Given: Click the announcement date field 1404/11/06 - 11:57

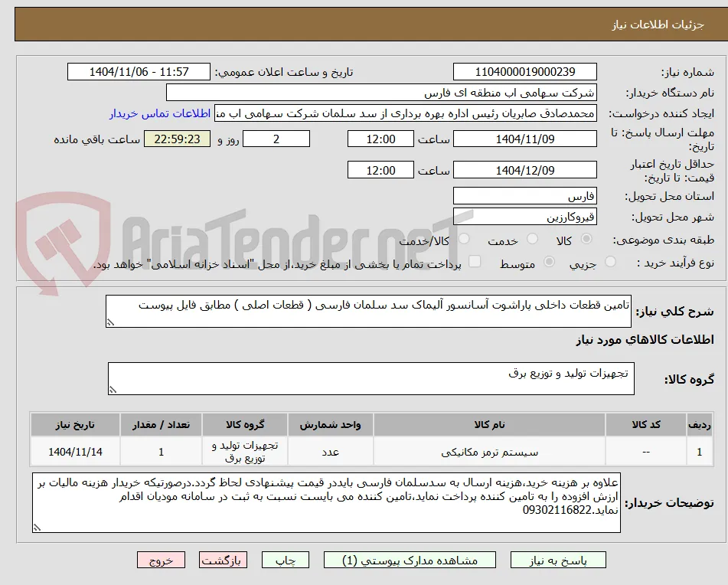Looking at the screenshot, I should pyautogui.click(x=139, y=72).
